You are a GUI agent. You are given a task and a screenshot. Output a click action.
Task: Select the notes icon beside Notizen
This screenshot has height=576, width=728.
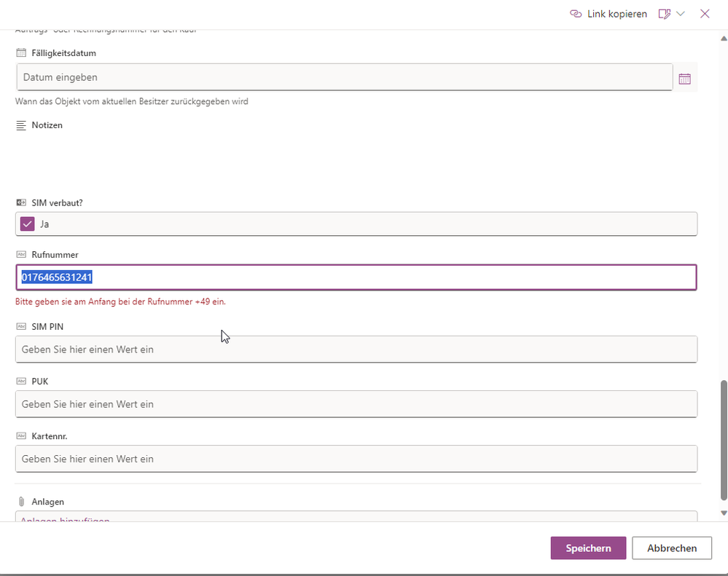tap(20, 125)
